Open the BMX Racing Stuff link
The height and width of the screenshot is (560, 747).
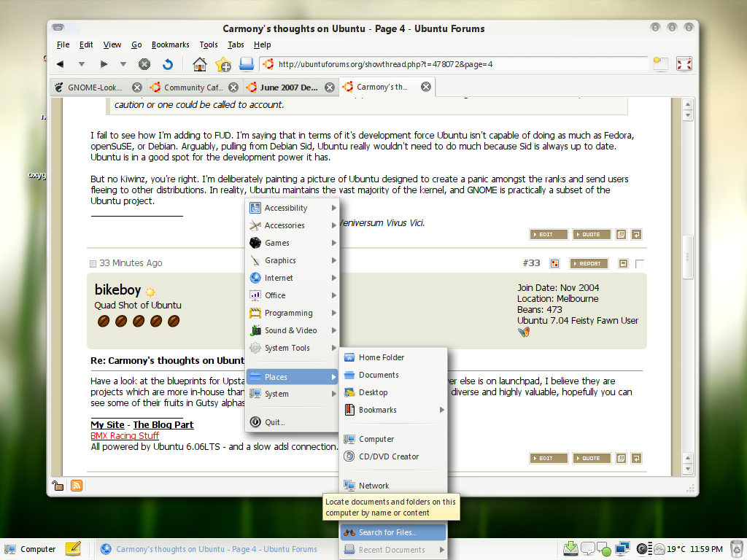tap(125, 435)
